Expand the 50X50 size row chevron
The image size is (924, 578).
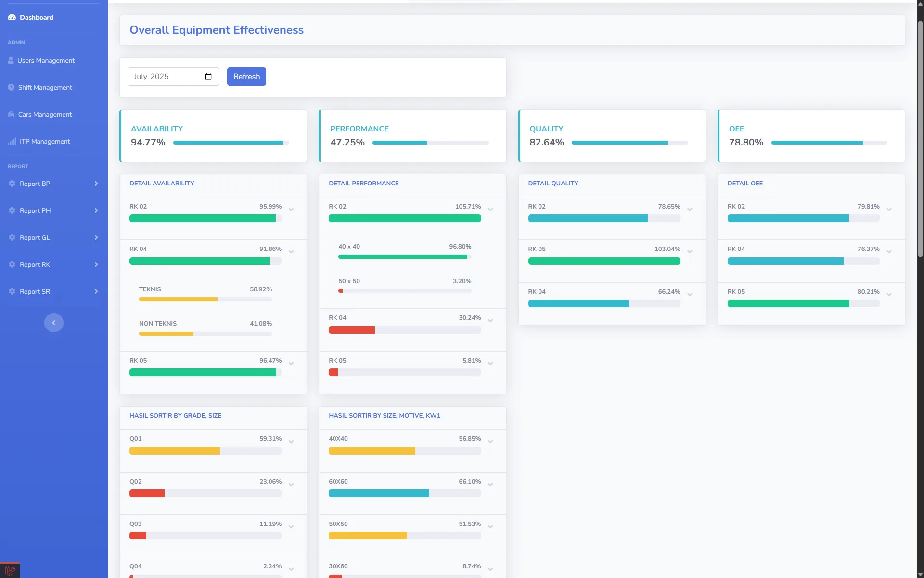(490, 527)
